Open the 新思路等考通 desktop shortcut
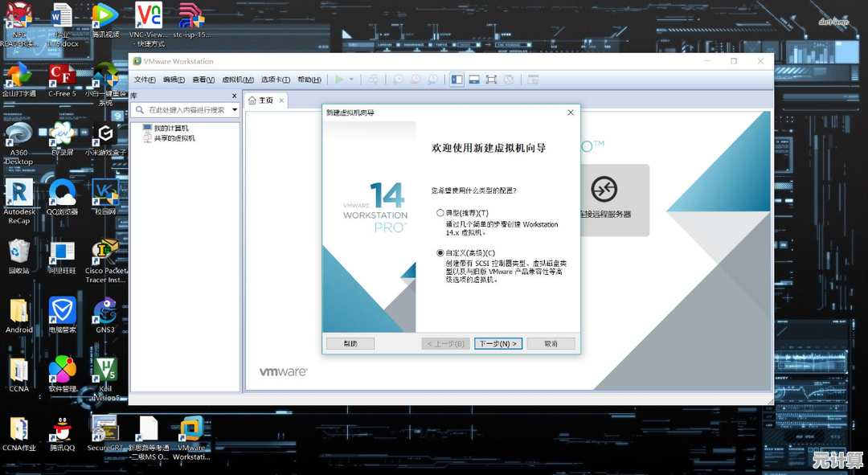 pos(149,439)
